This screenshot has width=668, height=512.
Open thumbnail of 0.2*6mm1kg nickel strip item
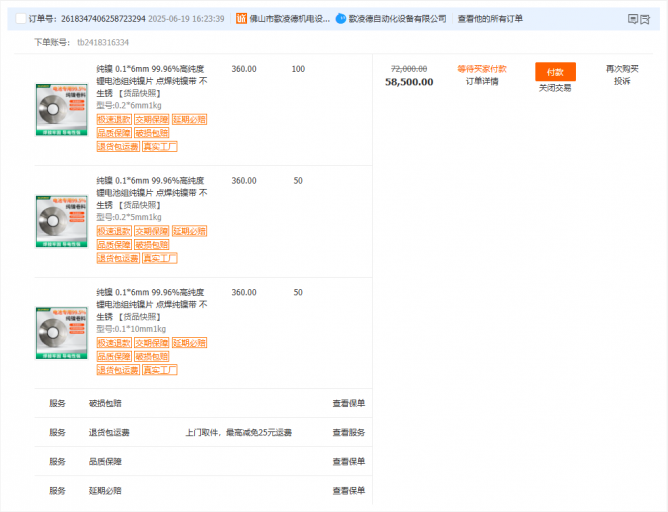[62, 110]
